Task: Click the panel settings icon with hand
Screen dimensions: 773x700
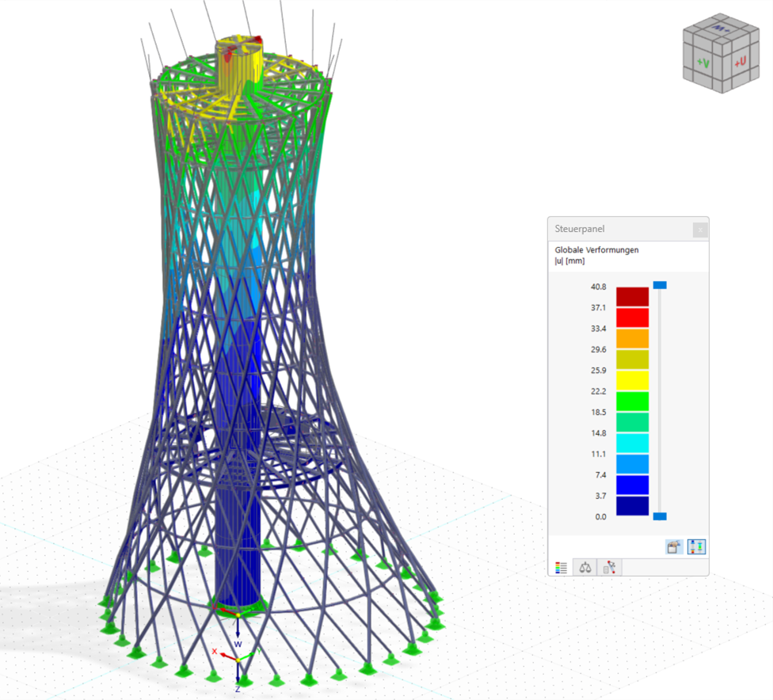Action: [674, 546]
